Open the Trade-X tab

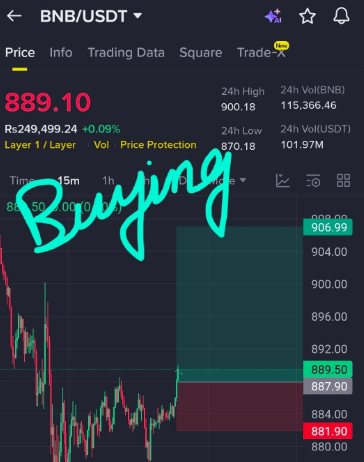[261, 53]
